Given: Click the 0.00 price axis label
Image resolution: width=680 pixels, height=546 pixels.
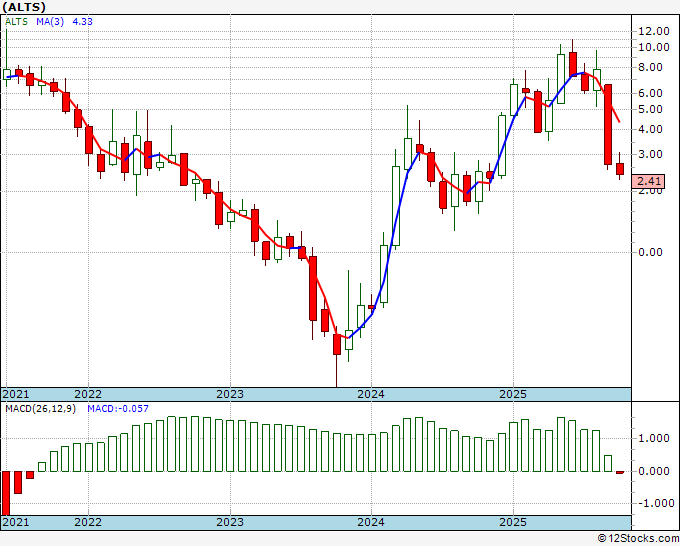Looking at the screenshot, I should [x=651, y=252].
